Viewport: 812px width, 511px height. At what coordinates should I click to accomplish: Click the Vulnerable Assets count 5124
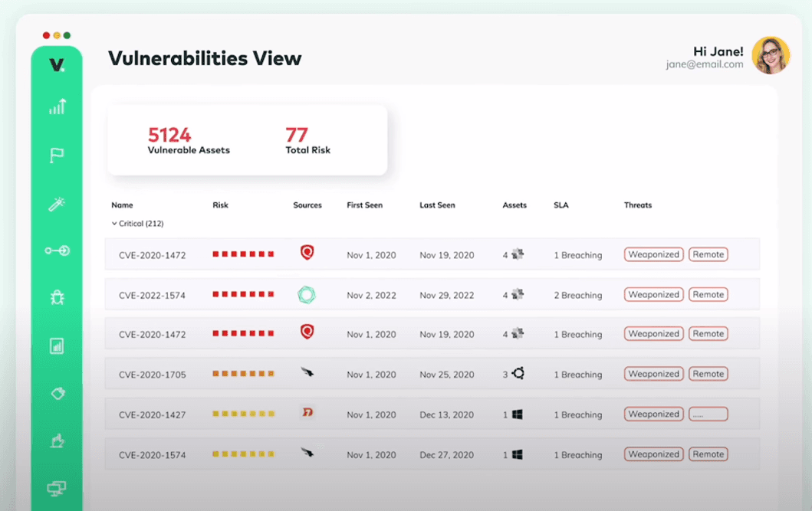click(x=169, y=135)
